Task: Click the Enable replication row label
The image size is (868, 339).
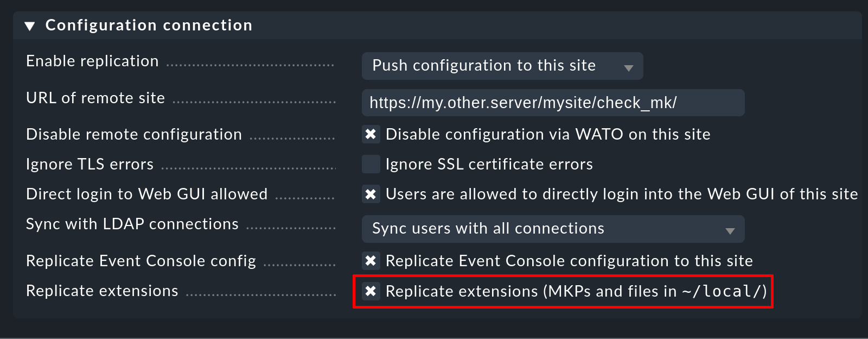Action: coord(92,61)
